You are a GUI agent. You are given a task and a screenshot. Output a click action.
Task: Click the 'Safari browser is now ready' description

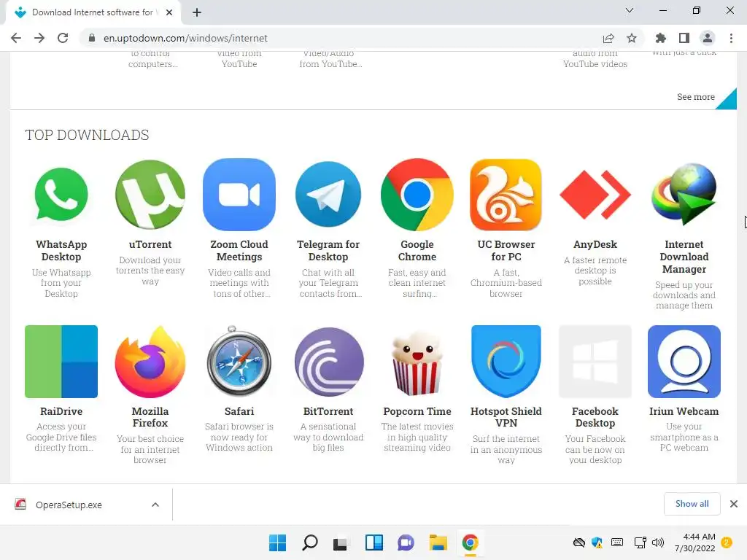(239, 437)
